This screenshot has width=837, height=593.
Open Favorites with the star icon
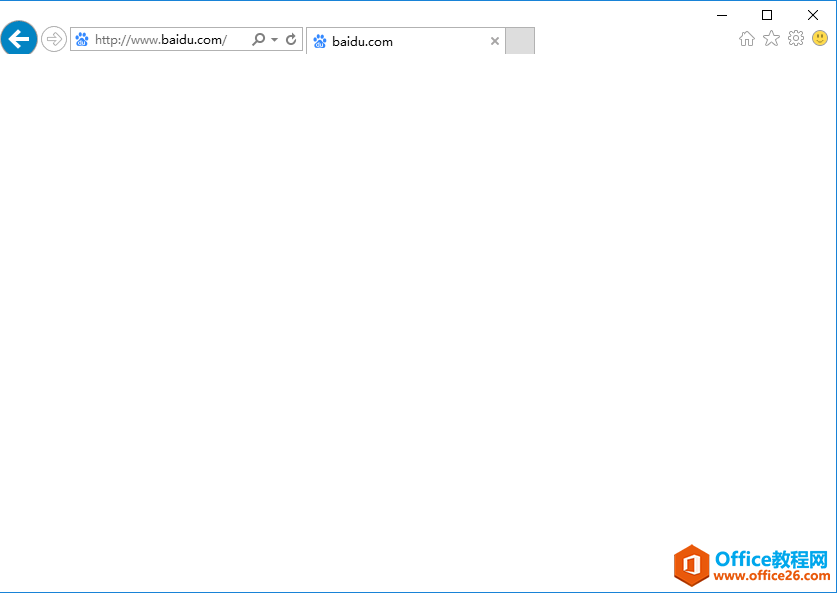[x=771, y=39]
